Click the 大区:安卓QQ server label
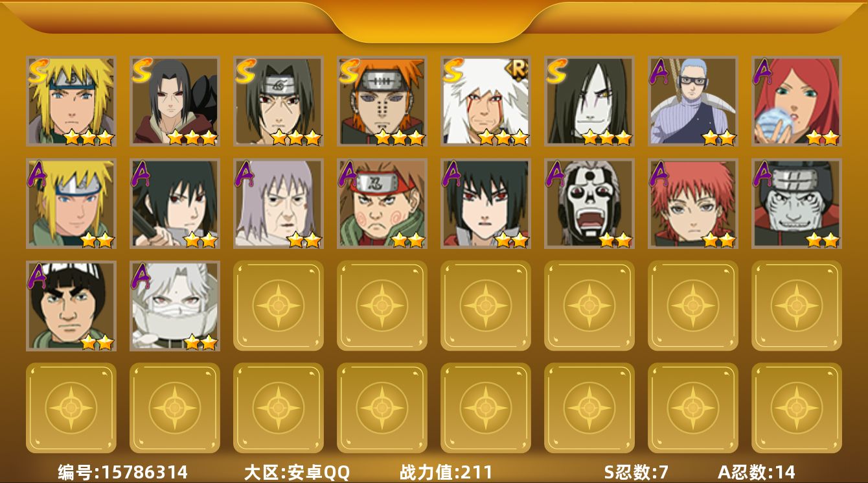The image size is (868, 483). pos(297,472)
